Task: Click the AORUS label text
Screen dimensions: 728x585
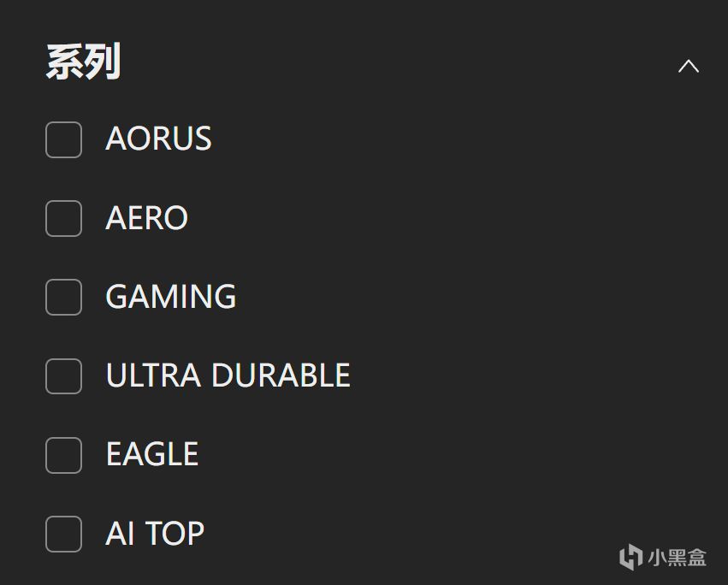Action: point(158,139)
